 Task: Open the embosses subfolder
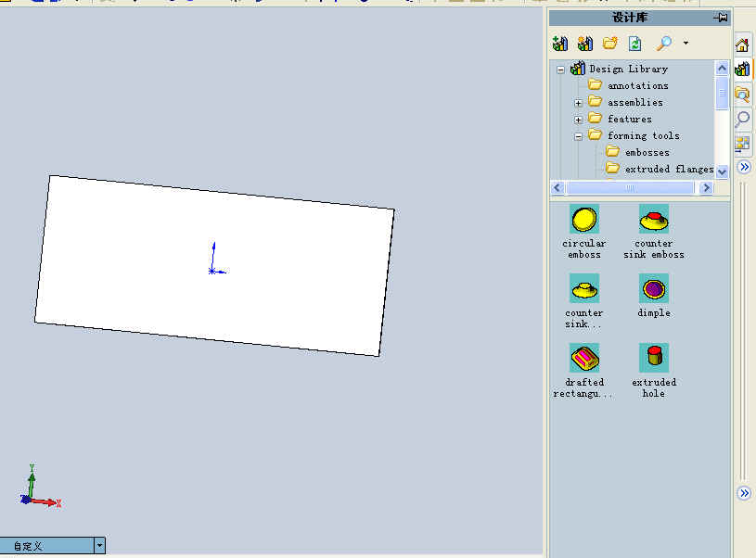[647, 152]
